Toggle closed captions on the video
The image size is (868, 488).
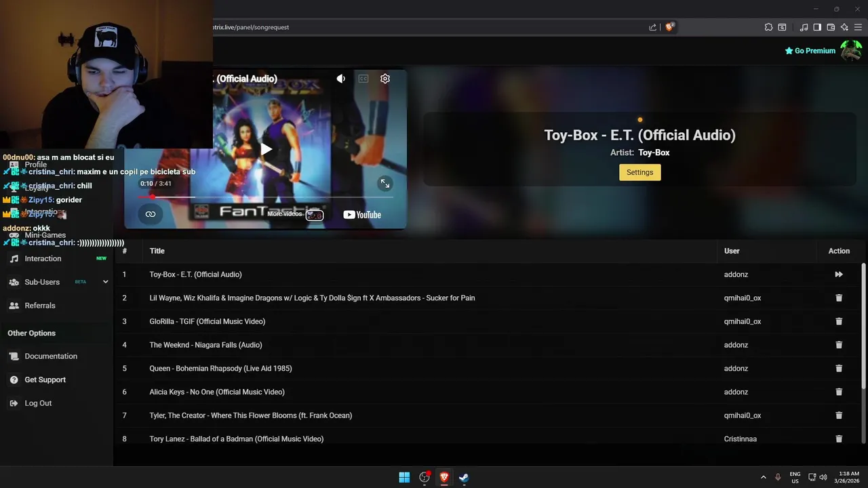click(x=363, y=79)
